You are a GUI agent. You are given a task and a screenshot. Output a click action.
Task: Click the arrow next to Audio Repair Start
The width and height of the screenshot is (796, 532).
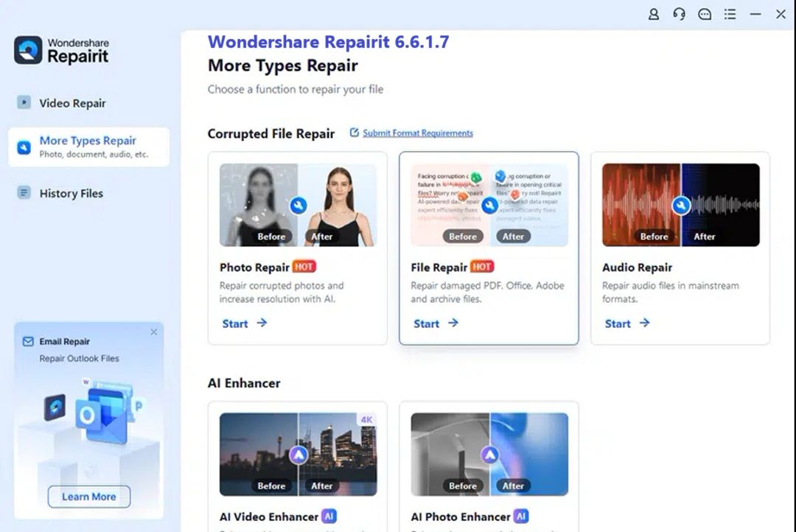pyautogui.click(x=645, y=323)
